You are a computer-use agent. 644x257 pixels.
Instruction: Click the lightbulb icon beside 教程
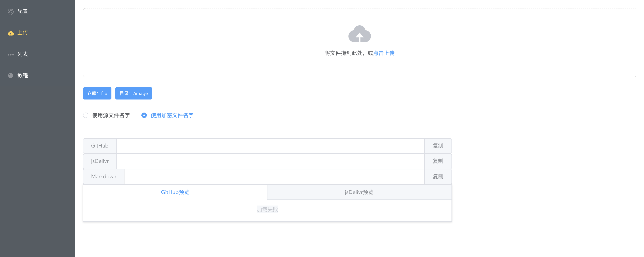[11, 76]
